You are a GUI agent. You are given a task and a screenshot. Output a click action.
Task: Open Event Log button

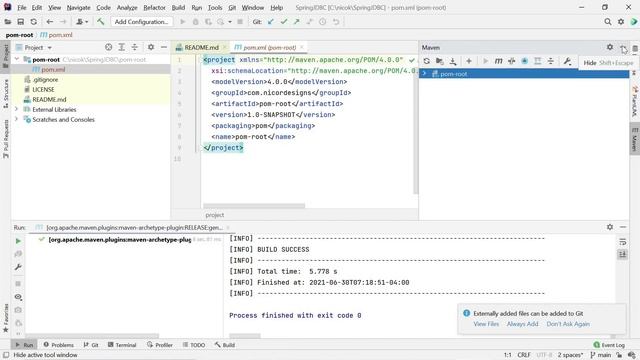pyautogui.click(x=609, y=345)
